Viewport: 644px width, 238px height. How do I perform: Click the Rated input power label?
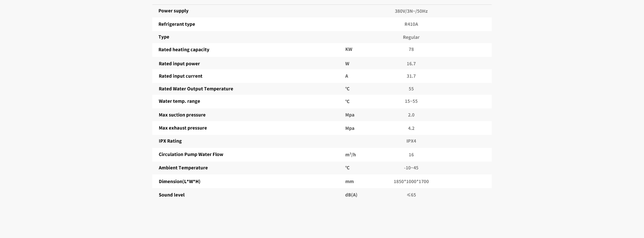179,64
